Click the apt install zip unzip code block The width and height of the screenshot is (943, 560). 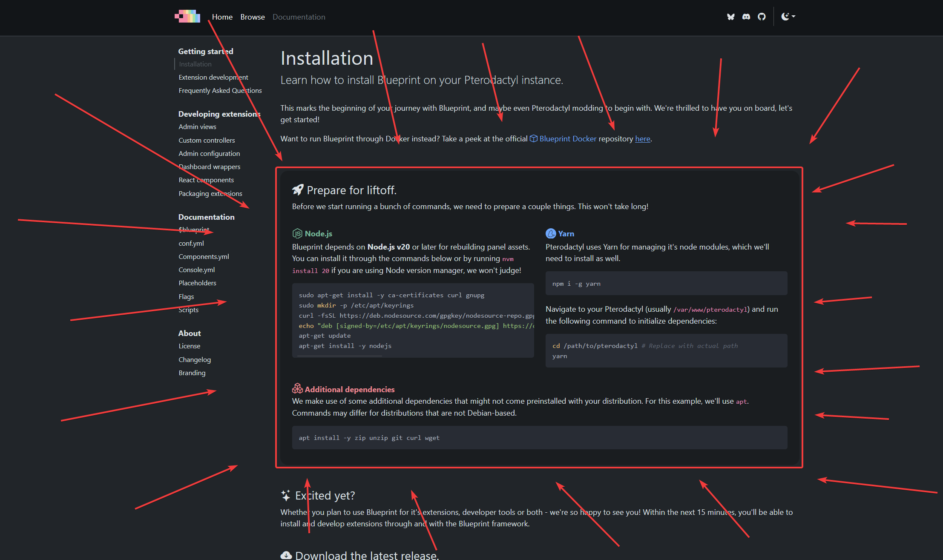coord(540,437)
